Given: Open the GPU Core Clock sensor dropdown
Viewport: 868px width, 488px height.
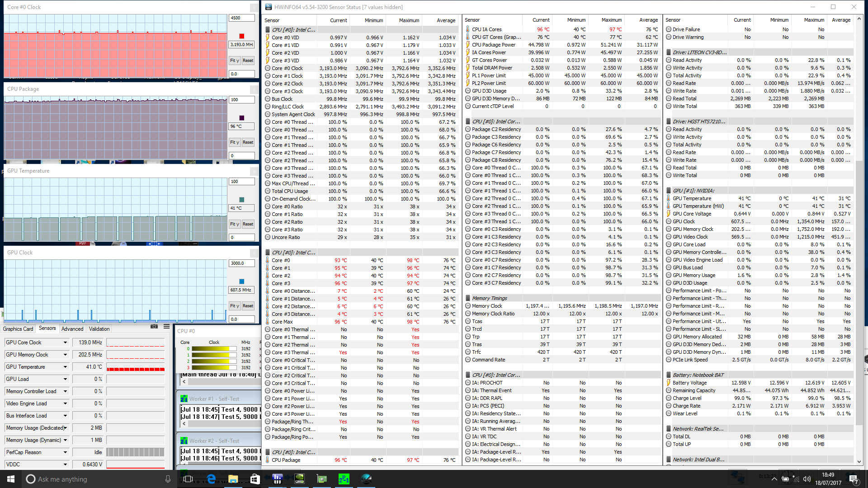Looking at the screenshot, I should click(x=65, y=343).
